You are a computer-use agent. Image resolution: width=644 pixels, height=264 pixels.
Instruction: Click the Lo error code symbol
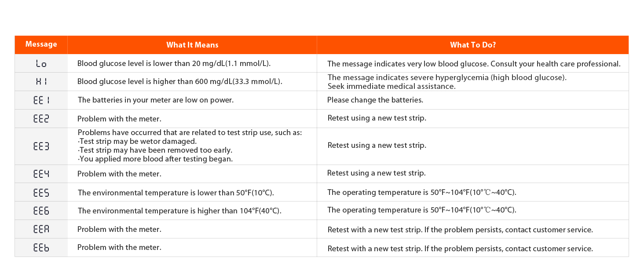(41, 64)
